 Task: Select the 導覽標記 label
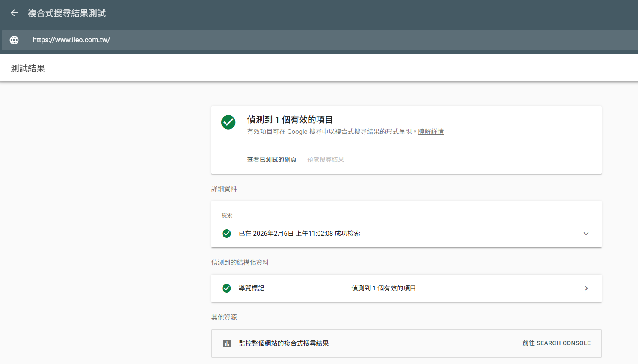tap(252, 288)
